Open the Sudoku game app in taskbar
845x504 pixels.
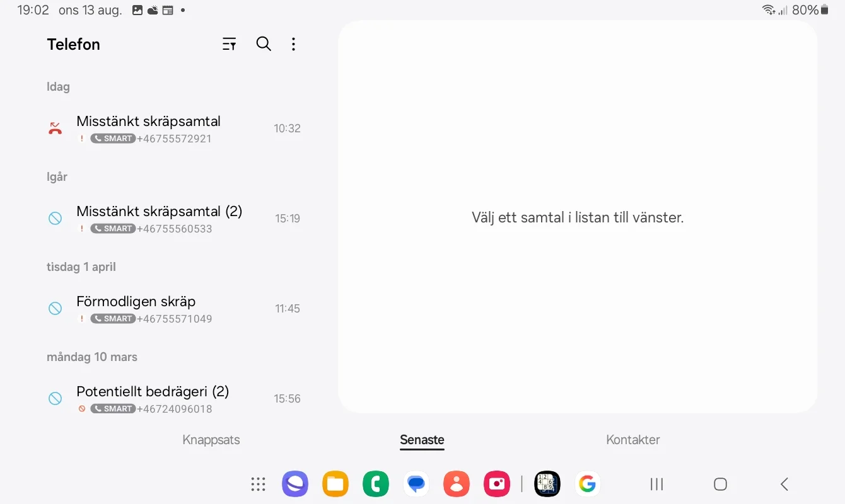(x=547, y=484)
